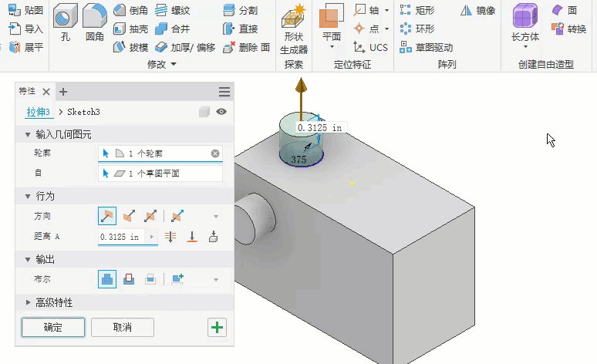This screenshot has height=364, width=597.
Task: Activate the 抽壳 shell tool
Action: click(x=130, y=29)
